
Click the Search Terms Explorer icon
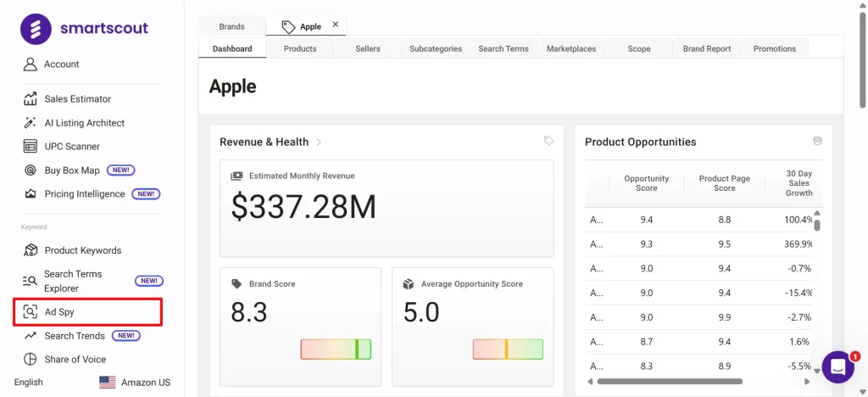coord(30,282)
